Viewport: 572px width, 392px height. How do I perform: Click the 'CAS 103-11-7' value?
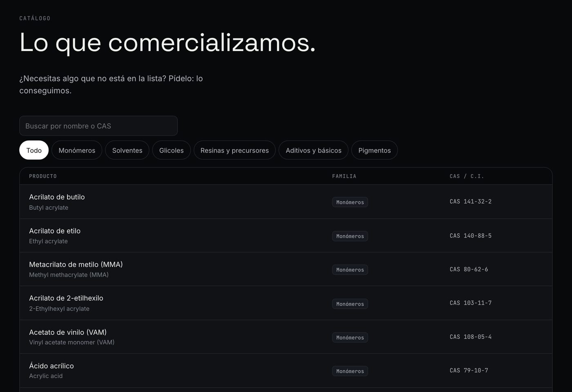(471, 303)
